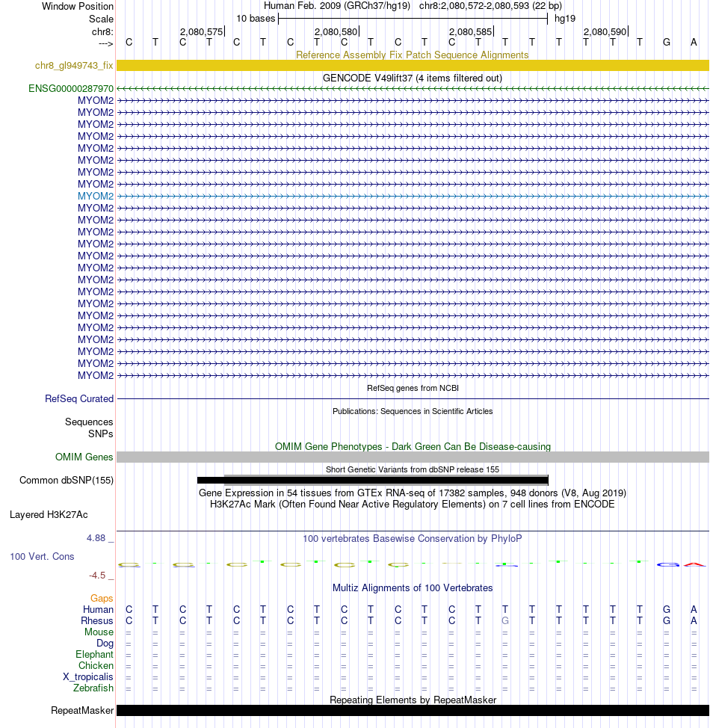Open the OMIM Gene Phenotypes track title
Image resolution: width=710 pixels, height=728 pixels.
click(x=413, y=447)
